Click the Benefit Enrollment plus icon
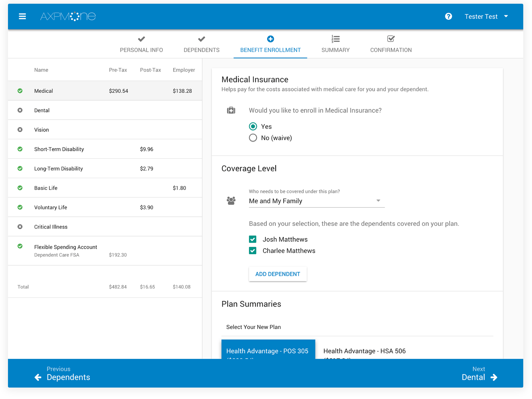 pyautogui.click(x=270, y=39)
